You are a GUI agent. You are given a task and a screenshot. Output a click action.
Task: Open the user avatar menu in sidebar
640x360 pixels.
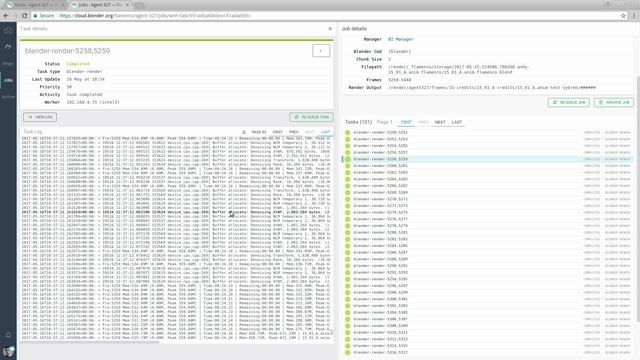pos(8,351)
